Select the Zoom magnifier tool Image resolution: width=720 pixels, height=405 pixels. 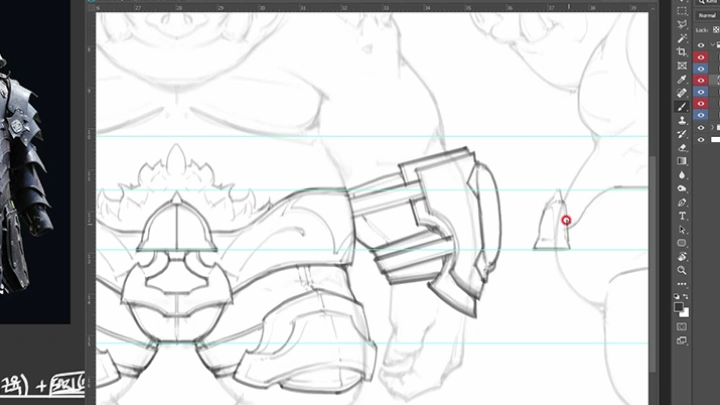tap(682, 270)
